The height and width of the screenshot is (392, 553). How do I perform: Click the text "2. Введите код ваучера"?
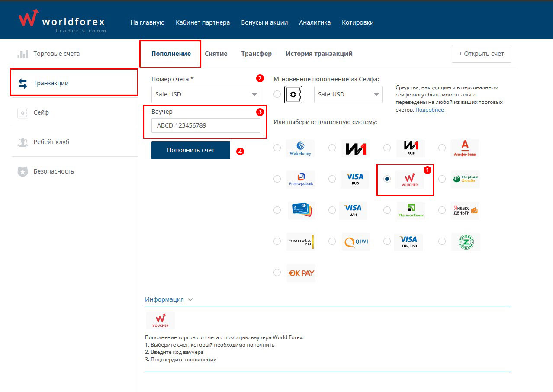[174, 352]
